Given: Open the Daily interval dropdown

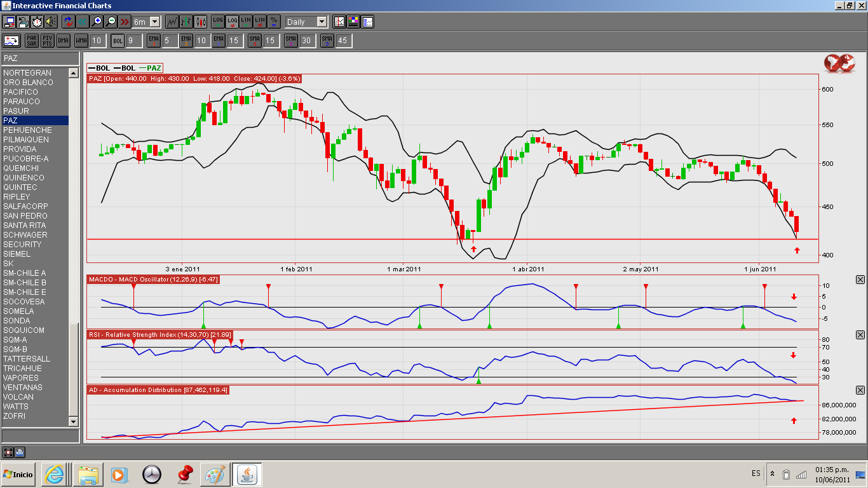Looking at the screenshot, I should click(322, 22).
